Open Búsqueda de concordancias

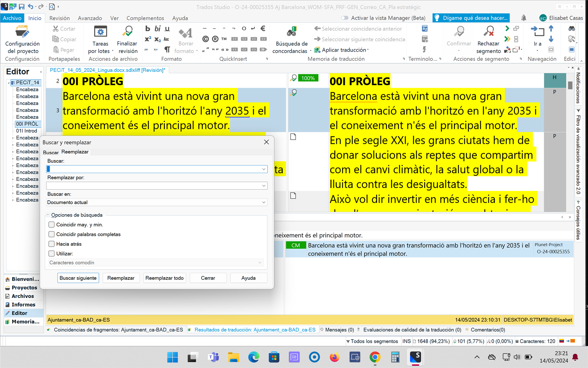291,40
